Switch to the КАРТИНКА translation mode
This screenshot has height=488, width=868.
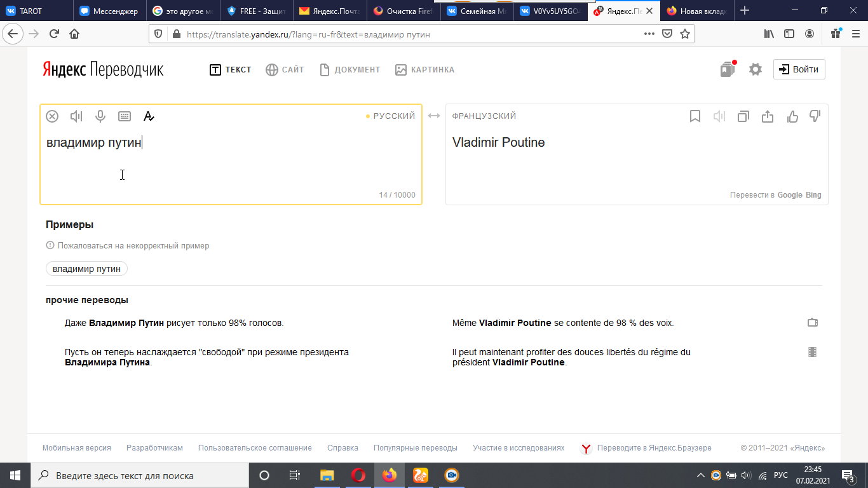424,70
